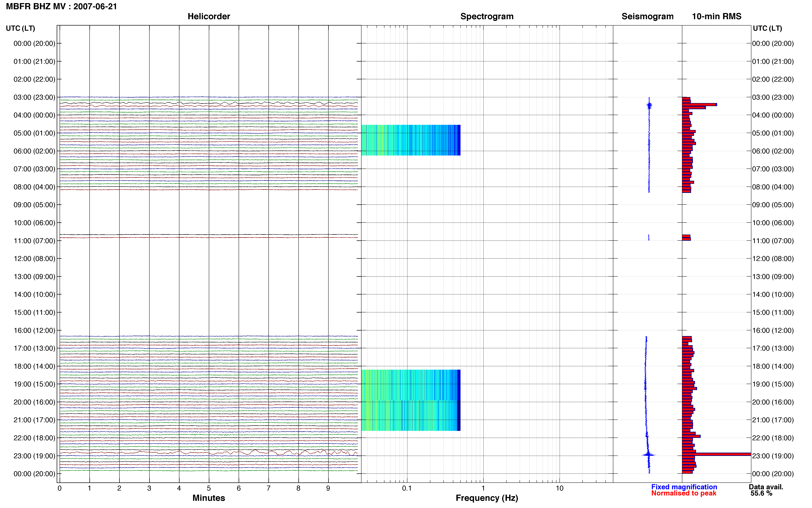Click left time label 08:00 (04:00)
Viewport: 812px width, 508px height.
tap(34, 187)
